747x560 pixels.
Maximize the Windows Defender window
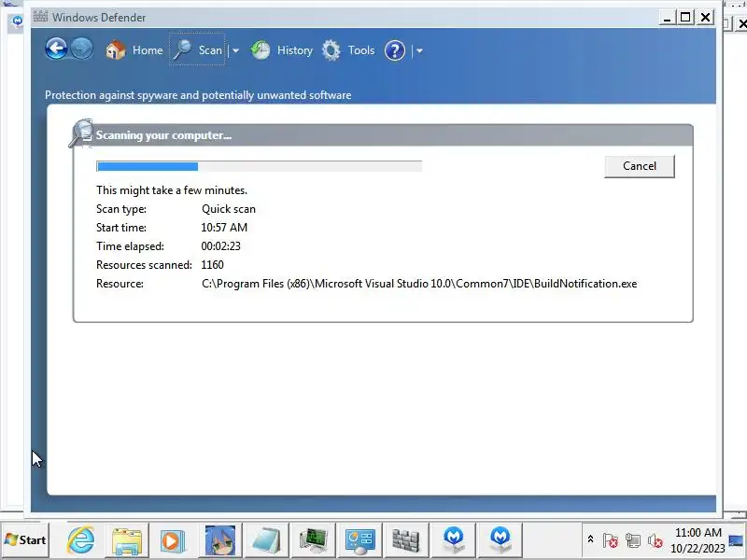tap(685, 18)
